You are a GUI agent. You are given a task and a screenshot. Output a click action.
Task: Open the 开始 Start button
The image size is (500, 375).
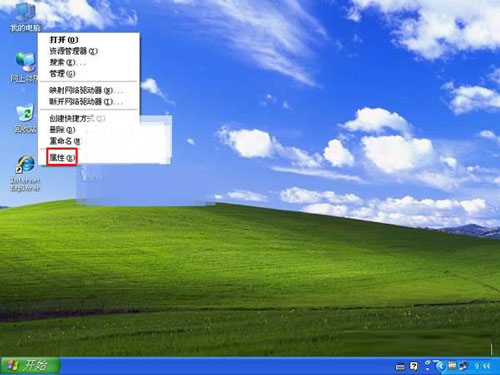pos(30,366)
